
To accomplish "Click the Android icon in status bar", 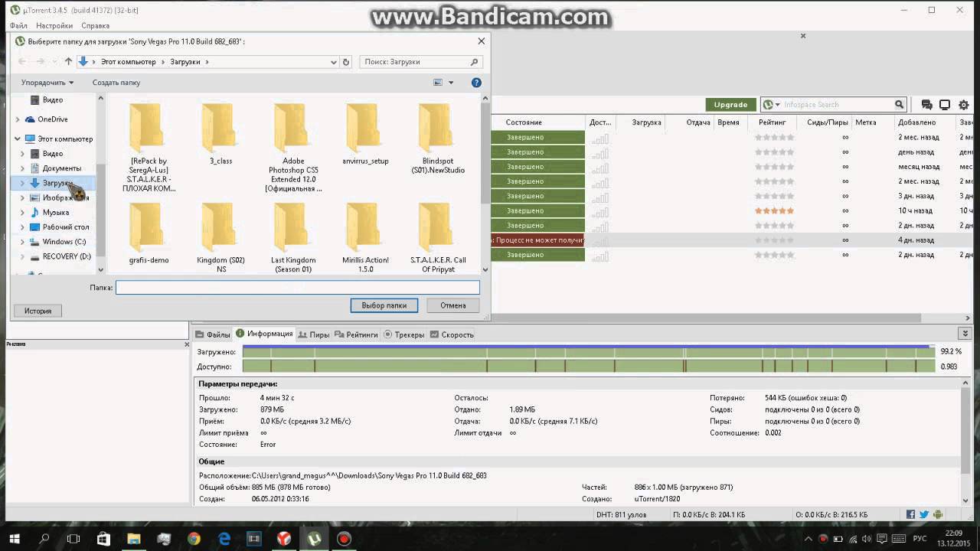I will 938,515.
